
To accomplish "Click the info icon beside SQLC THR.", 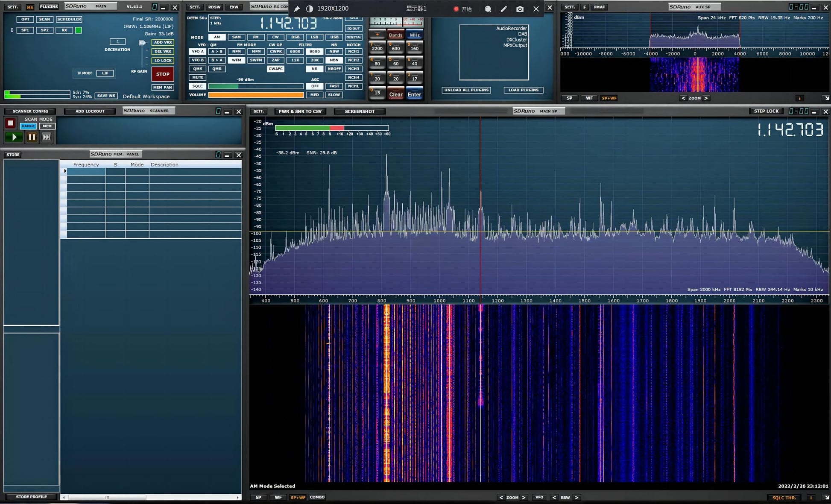I will [x=811, y=498].
